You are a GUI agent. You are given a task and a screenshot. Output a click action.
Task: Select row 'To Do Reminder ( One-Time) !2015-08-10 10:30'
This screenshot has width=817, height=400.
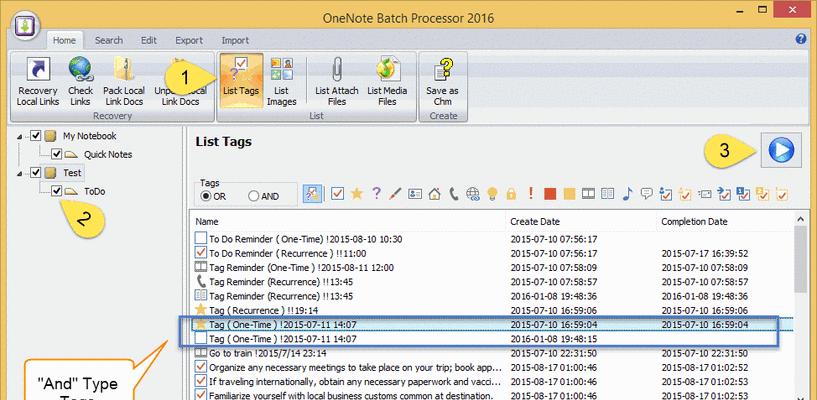(x=492, y=239)
